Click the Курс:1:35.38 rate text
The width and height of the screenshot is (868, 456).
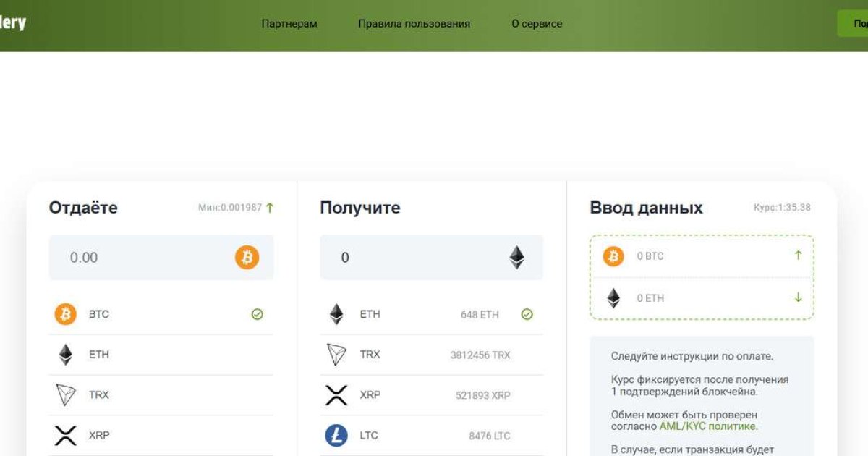[782, 208]
